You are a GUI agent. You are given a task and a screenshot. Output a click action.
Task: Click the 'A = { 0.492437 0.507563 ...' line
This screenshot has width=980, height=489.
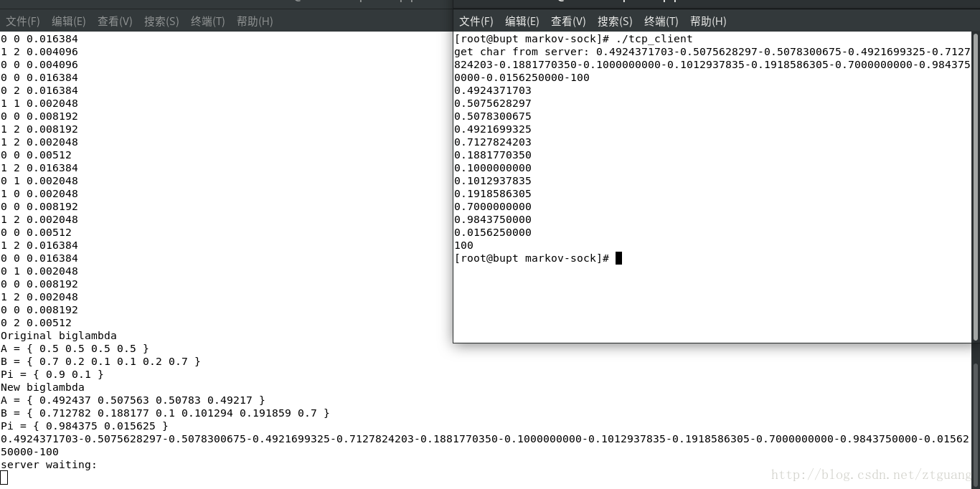(x=133, y=400)
